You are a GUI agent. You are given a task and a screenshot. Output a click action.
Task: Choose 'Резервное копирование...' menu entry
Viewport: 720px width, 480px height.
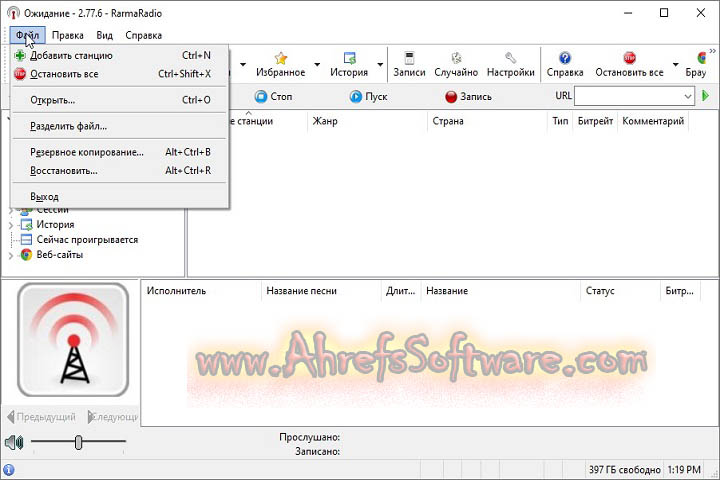coord(87,152)
